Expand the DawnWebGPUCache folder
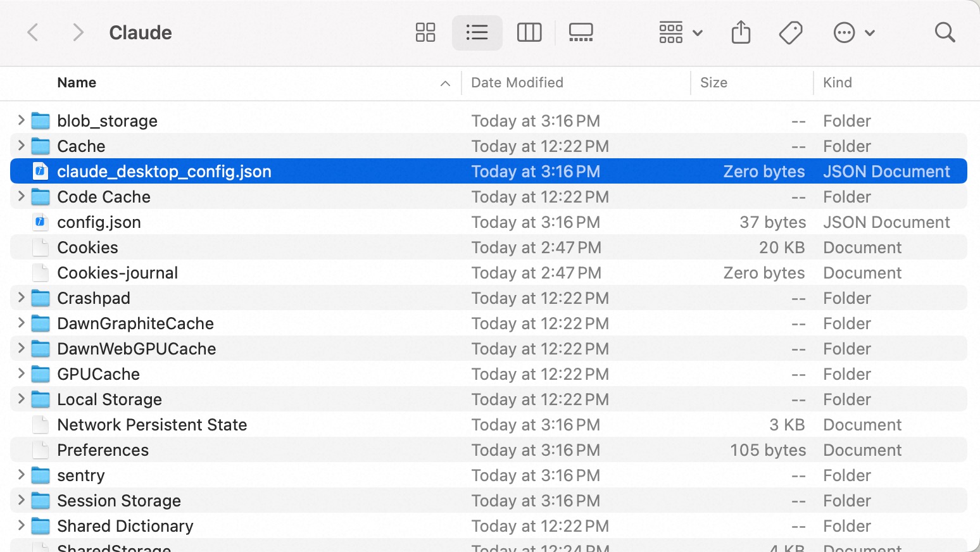980x552 pixels. click(21, 348)
